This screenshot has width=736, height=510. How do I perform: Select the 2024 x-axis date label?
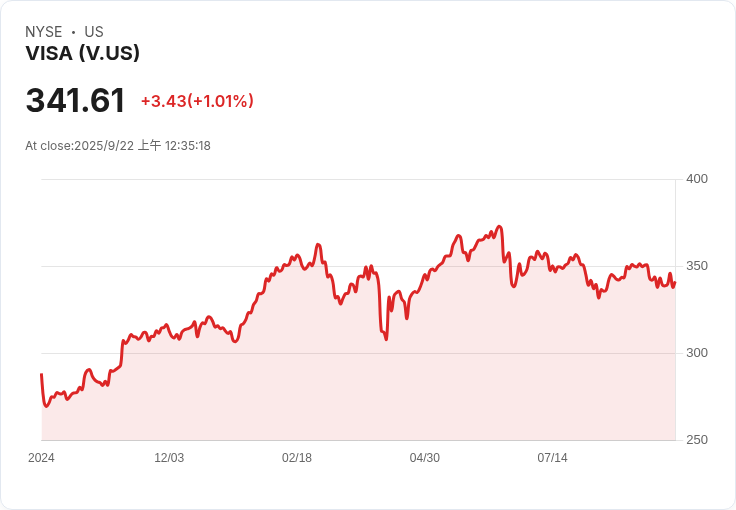pyautogui.click(x=41, y=458)
